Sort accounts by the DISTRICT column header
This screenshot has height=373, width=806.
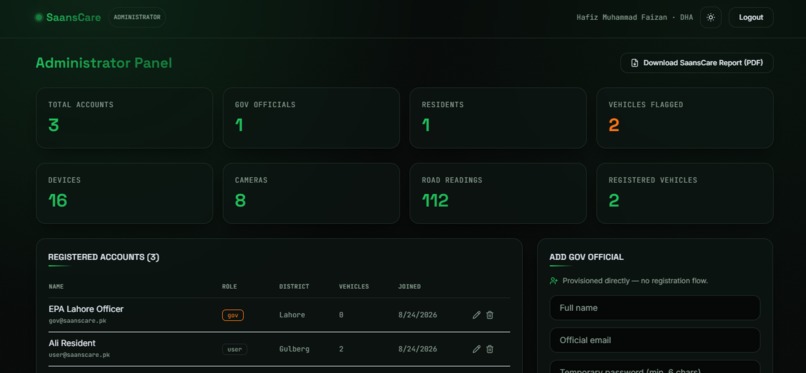click(294, 287)
